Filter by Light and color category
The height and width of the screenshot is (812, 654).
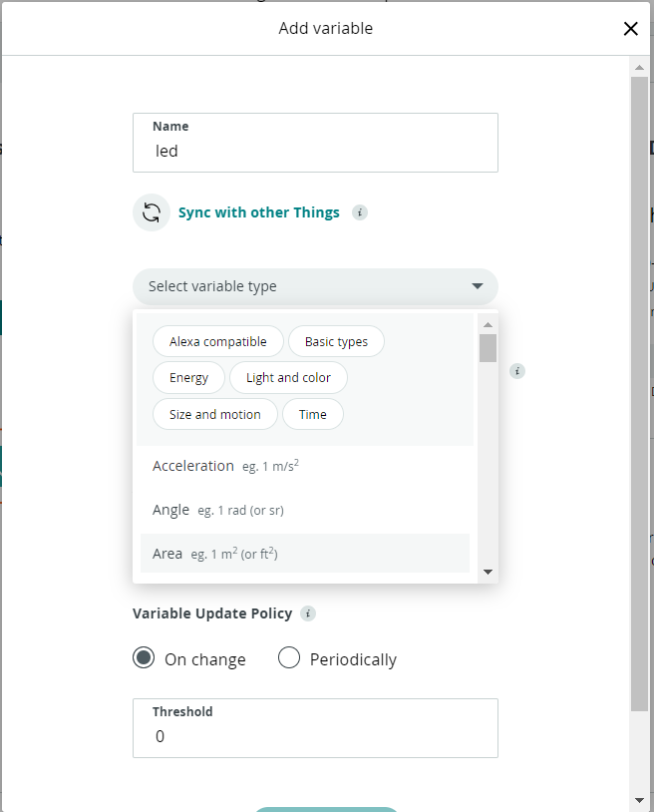[288, 378]
